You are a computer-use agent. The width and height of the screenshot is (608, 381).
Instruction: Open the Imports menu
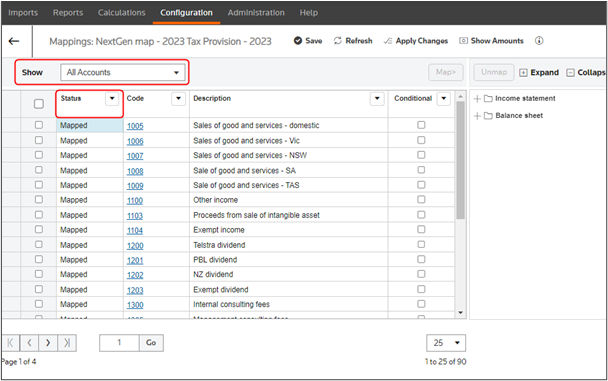pyautogui.click(x=23, y=12)
